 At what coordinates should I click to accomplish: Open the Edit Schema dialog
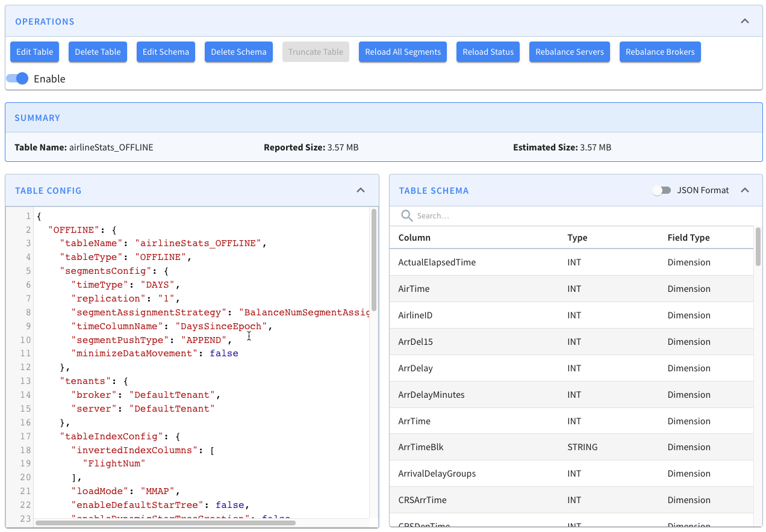click(166, 52)
